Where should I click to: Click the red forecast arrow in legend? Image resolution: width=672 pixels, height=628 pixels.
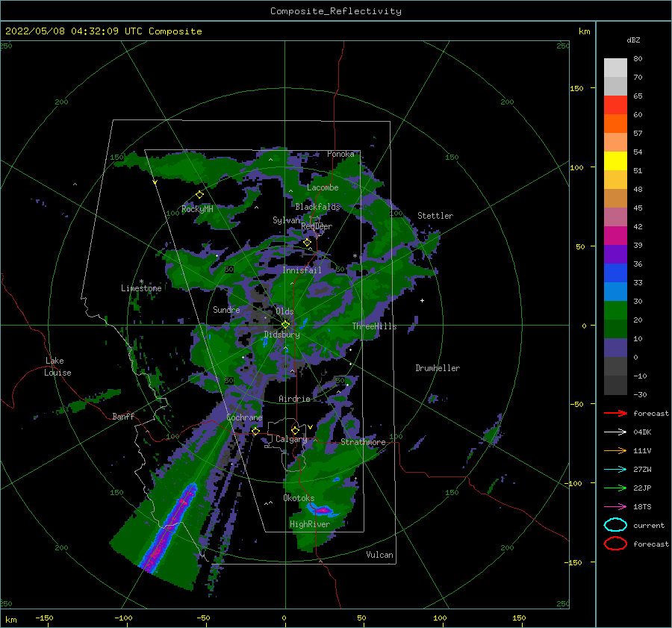point(615,413)
